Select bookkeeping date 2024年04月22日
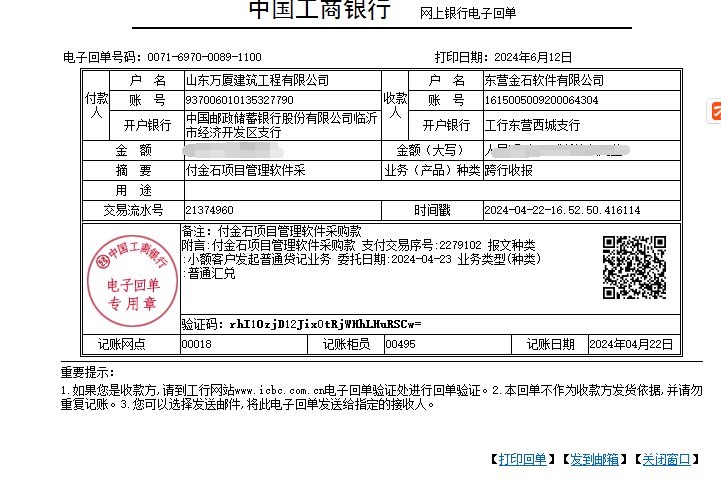Image resolution: width=721 pixels, height=481 pixels. (x=631, y=344)
